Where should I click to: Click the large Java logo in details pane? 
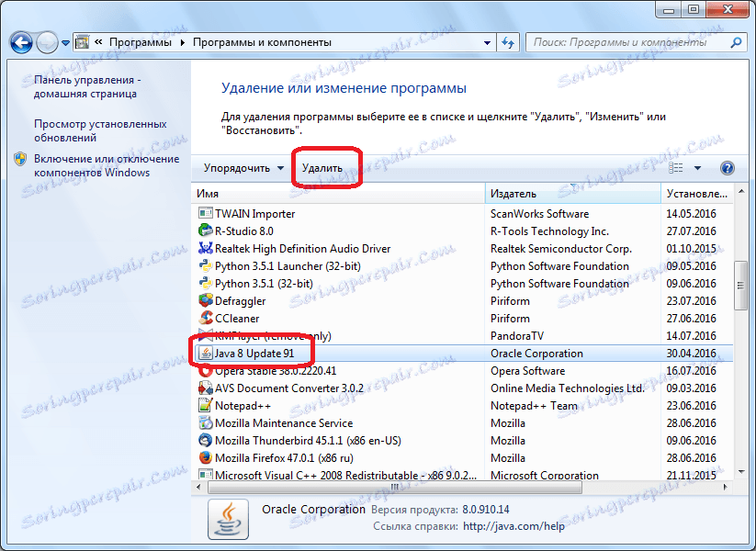point(227,518)
